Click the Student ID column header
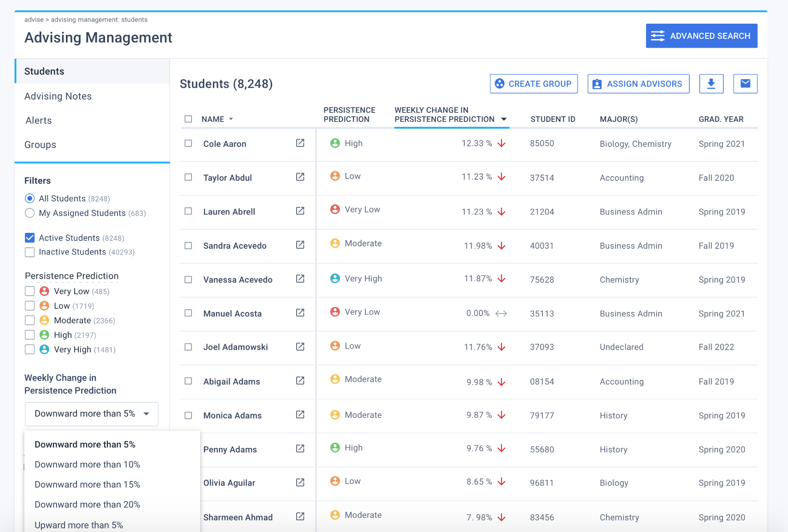788x532 pixels. [x=553, y=119]
